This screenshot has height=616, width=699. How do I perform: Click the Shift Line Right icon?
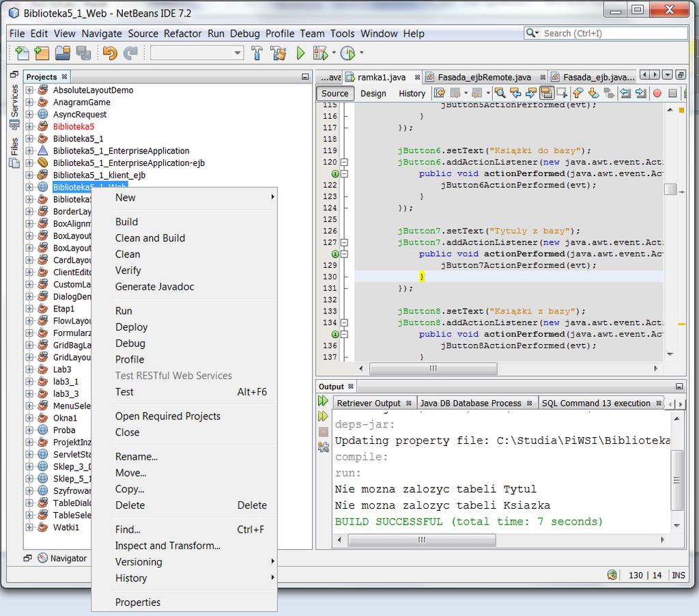click(x=641, y=93)
